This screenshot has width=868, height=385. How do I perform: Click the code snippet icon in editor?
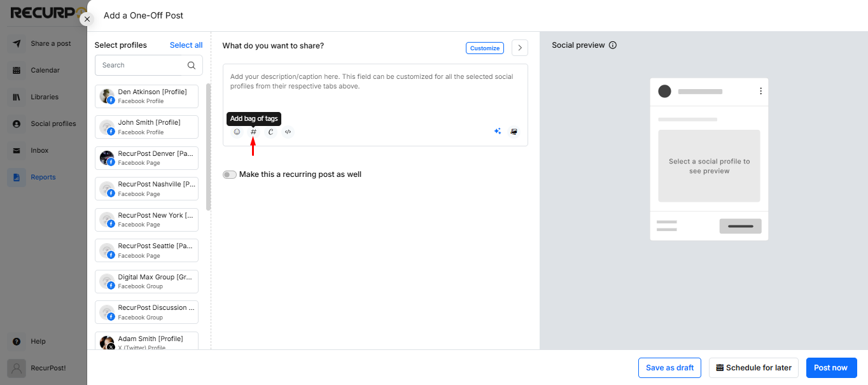(288, 132)
